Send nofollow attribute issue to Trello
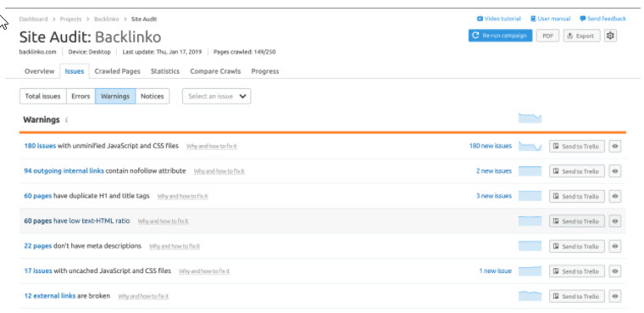Image resolution: width=644 pixels, height=313 pixels. pos(577,171)
